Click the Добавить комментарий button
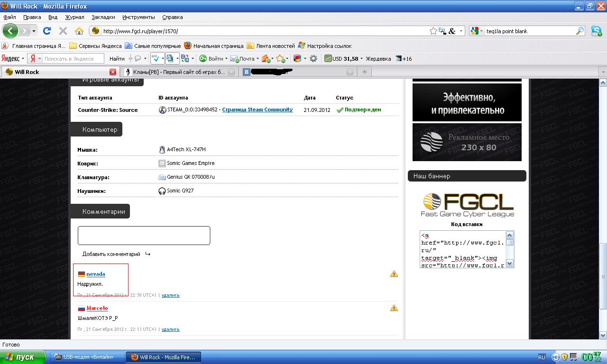 (111, 254)
